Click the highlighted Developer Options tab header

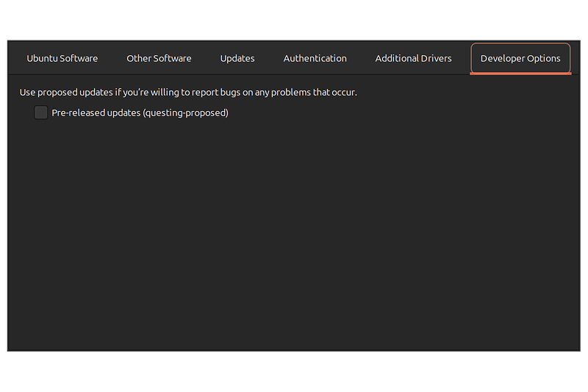[520, 59]
